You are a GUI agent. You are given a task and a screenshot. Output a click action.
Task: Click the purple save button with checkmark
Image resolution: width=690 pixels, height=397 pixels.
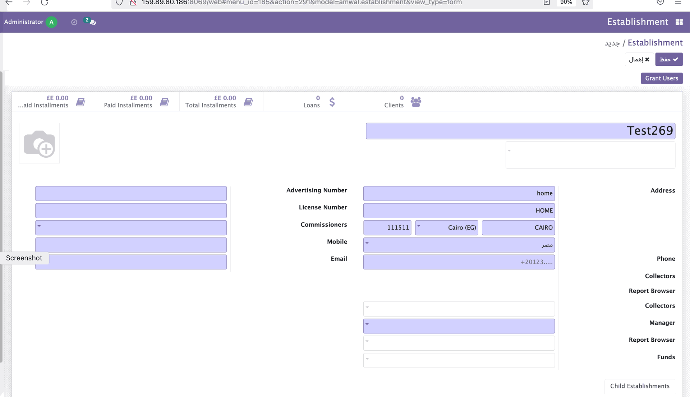coord(669,59)
